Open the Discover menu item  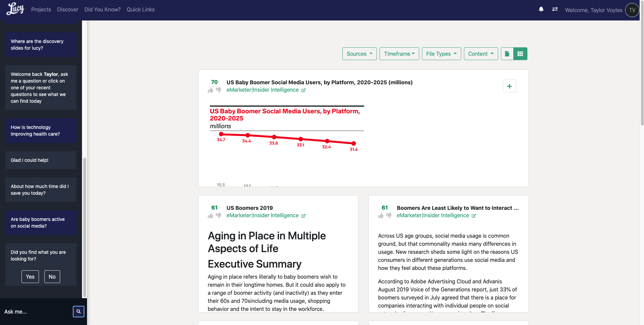pos(68,9)
